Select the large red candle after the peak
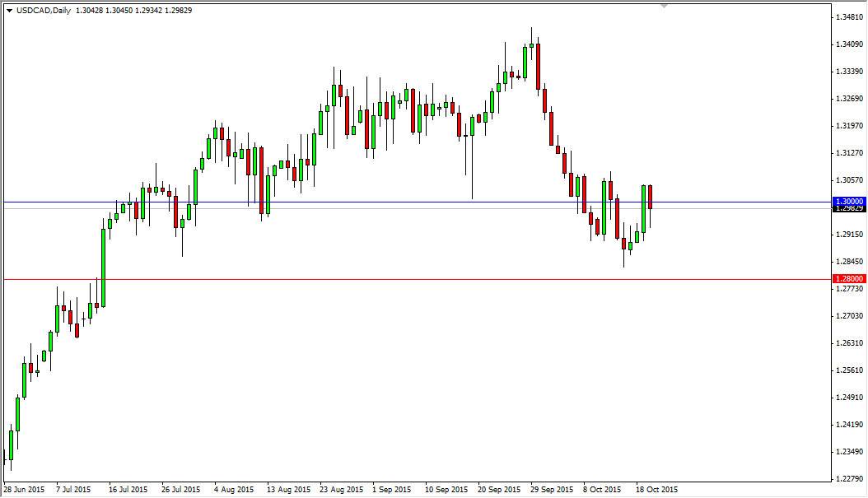The height and width of the screenshot is (498, 868). [539, 66]
